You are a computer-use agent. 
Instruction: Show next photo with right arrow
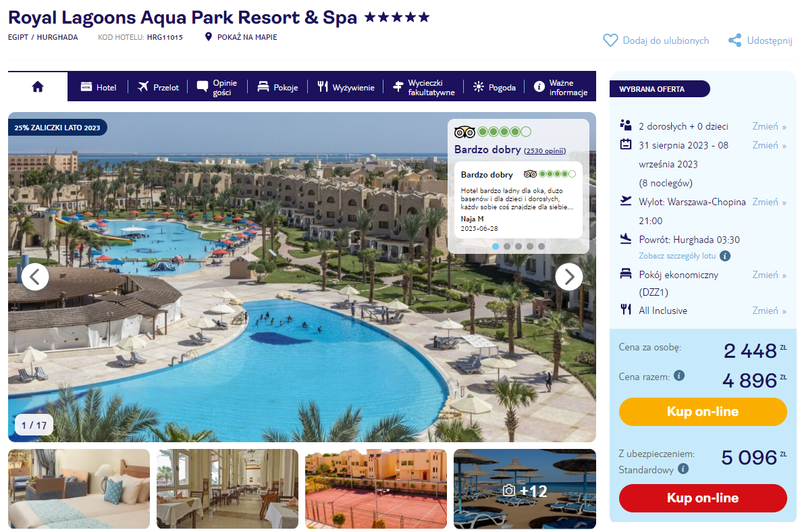(x=569, y=276)
